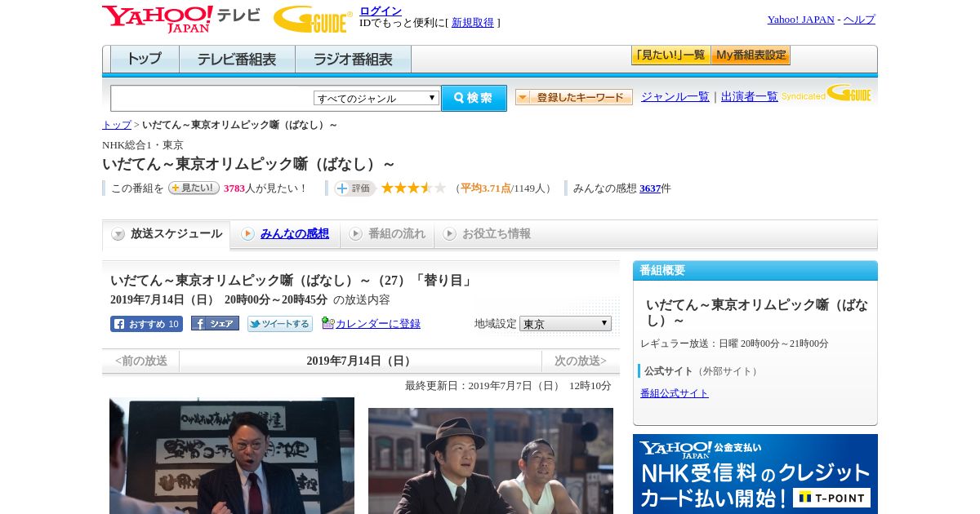
Task: Go to <前の放送 previous broadcast
Action: [140, 361]
